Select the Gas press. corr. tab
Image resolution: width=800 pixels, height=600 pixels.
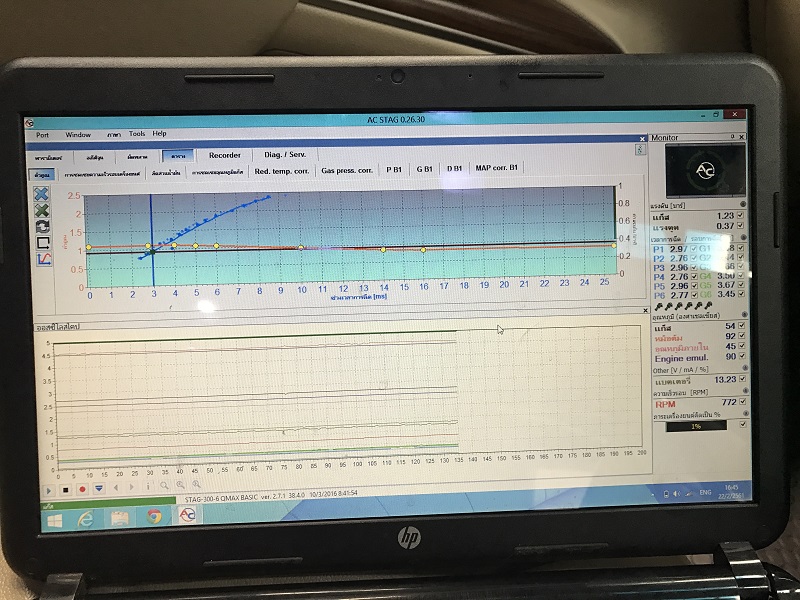point(347,170)
